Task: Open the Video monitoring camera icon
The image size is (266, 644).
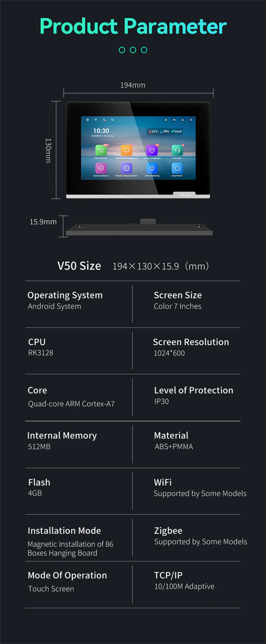Action: 152,168
